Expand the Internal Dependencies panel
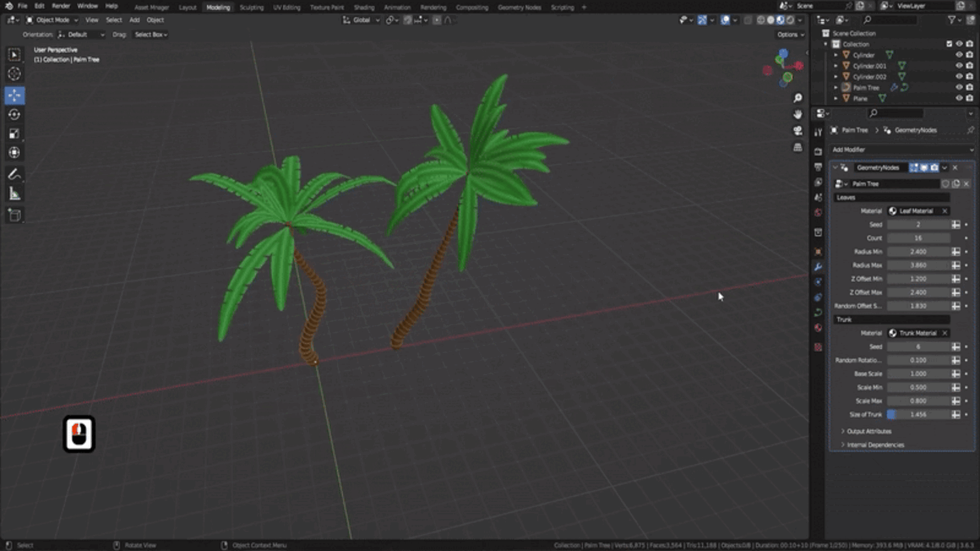Viewport: 980px width, 551px height. point(875,445)
